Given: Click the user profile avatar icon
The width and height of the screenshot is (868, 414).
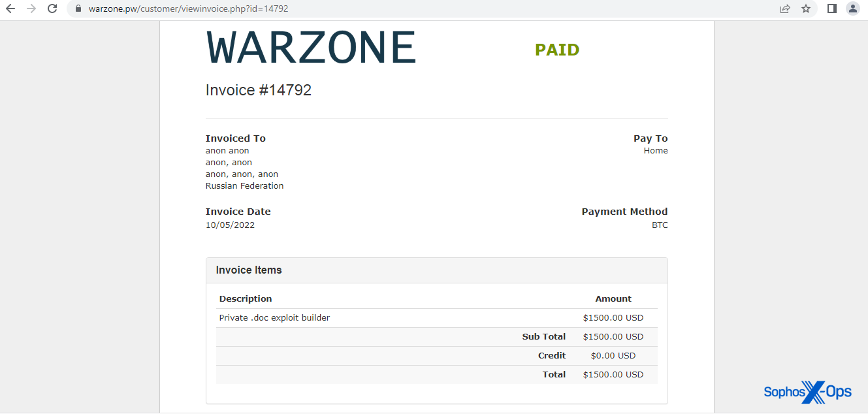Looking at the screenshot, I should click(x=852, y=9).
